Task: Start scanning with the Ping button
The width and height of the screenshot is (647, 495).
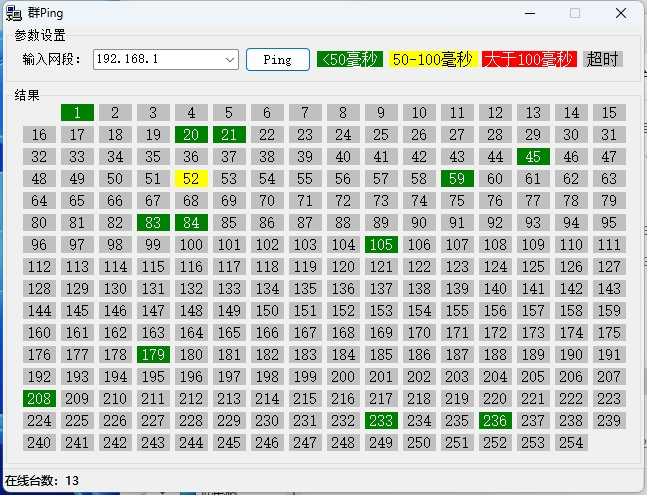Action: (278, 60)
